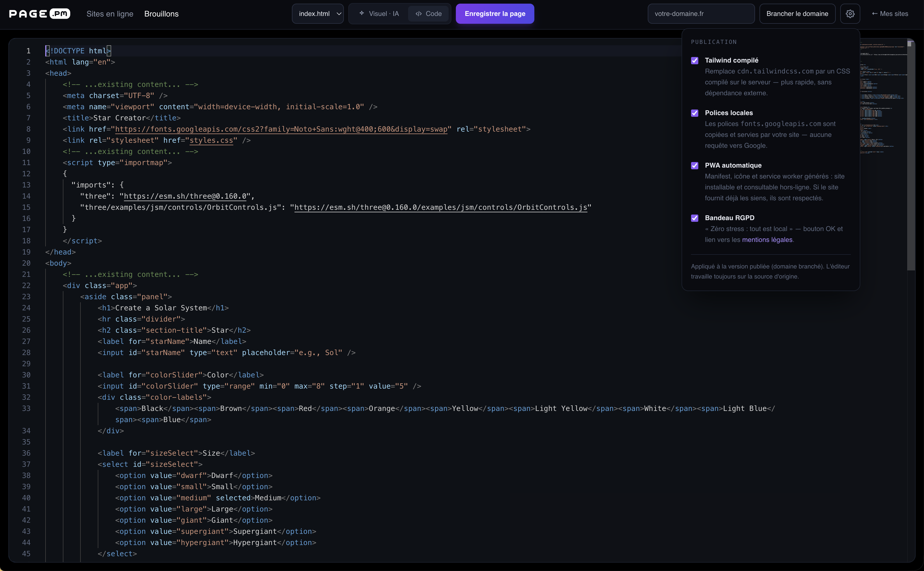This screenshot has width=924, height=571.
Task: Click the DOCTYPE html declaration
Action: (x=78, y=51)
